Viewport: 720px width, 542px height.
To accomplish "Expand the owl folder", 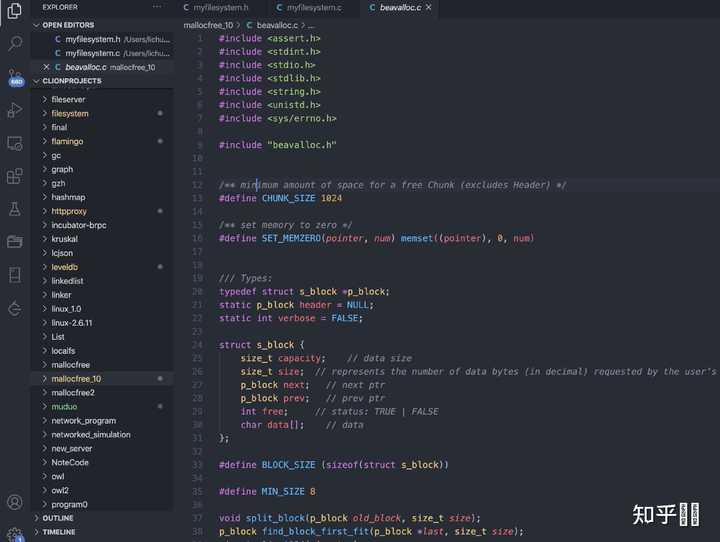I will click(102, 476).
